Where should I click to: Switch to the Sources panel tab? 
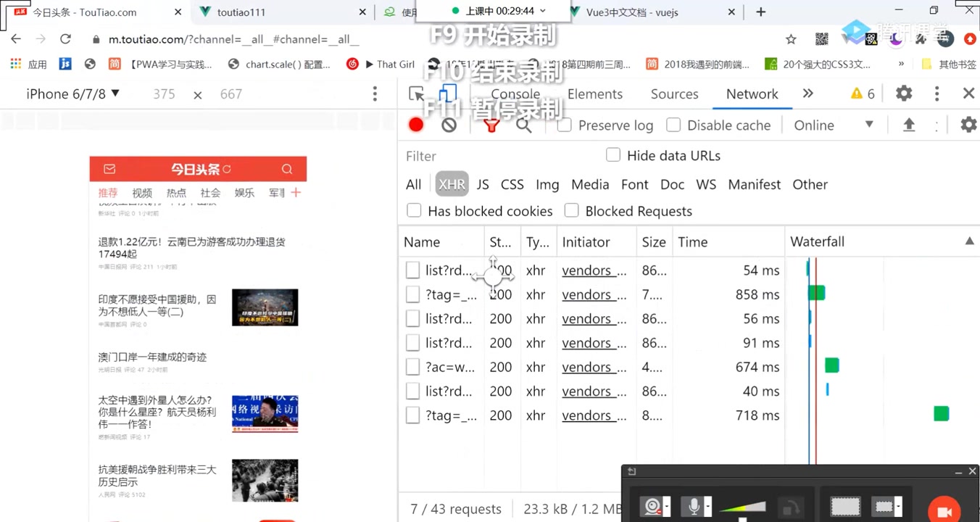click(x=674, y=94)
